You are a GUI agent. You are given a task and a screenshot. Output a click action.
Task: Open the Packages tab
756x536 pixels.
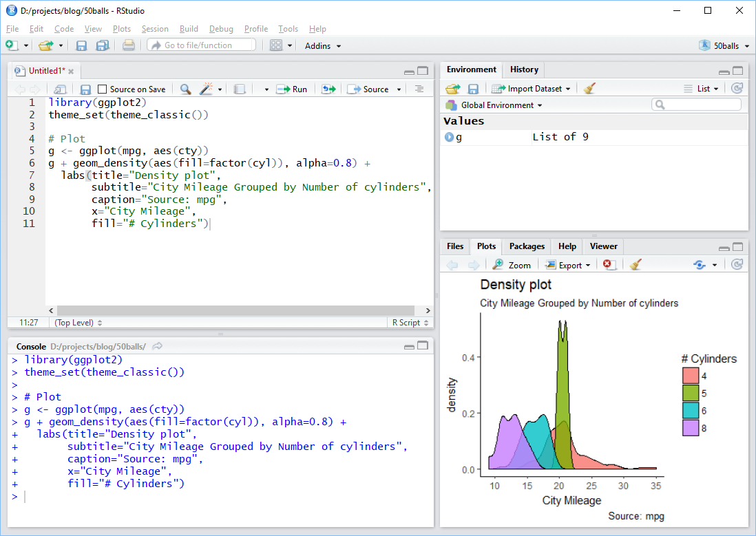pyautogui.click(x=527, y=246)
